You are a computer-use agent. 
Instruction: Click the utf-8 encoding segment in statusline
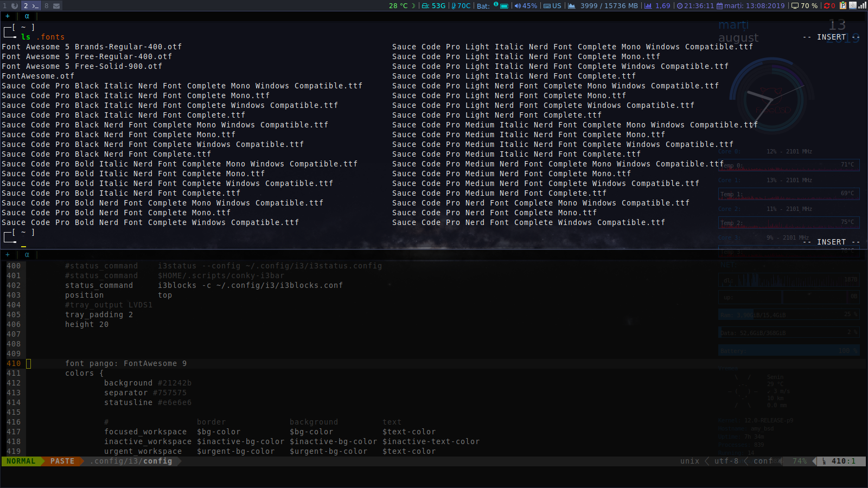tap(726, 461)
